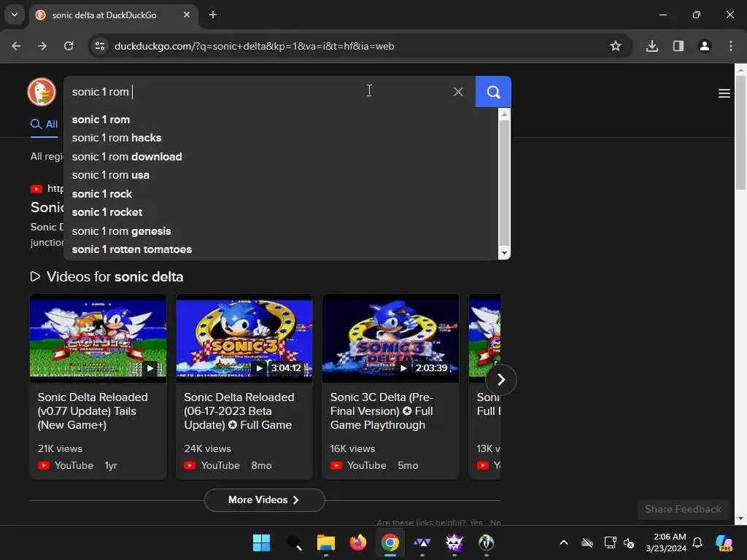Open the Chrome side panel

[x=678, y=46]
